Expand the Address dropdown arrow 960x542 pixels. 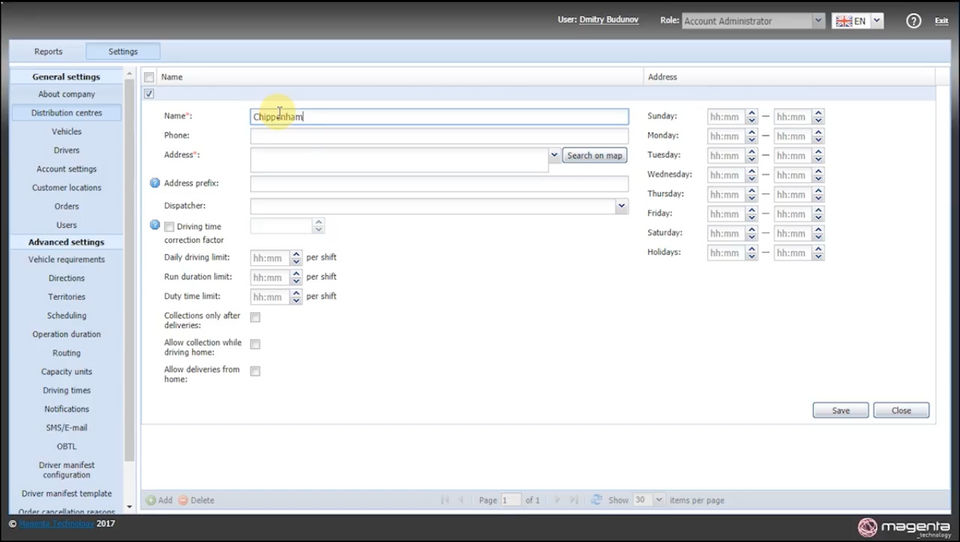click(554, 155)
